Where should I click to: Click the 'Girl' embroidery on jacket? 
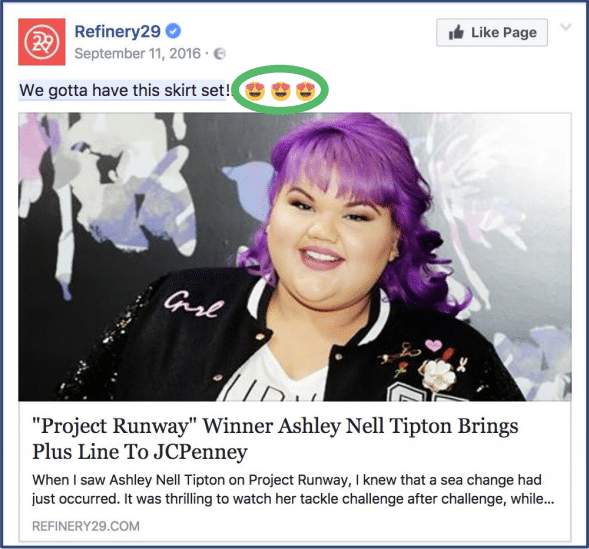point(193,305)
